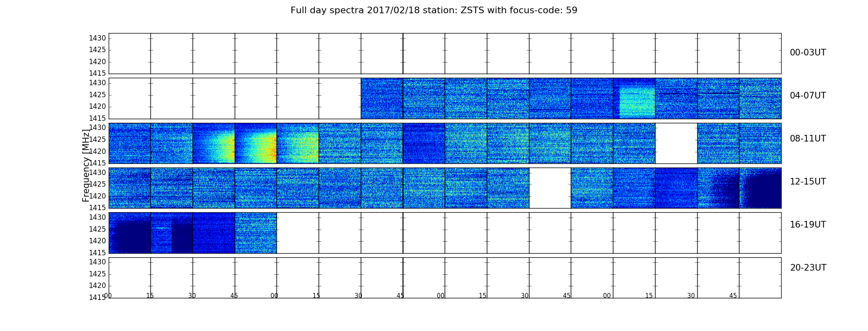
Task: Select the '12-15UT' row label
Action: [808, 182]
